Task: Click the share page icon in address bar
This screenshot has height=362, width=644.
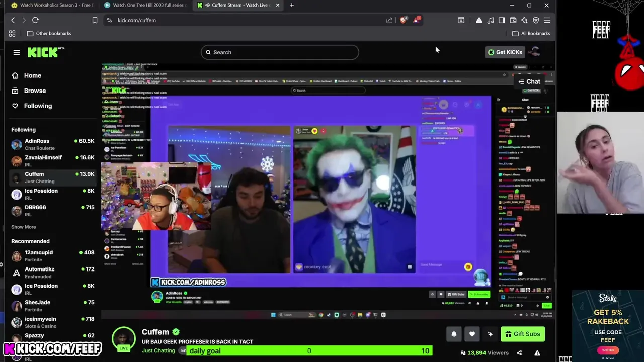Action: click(389, 20)
